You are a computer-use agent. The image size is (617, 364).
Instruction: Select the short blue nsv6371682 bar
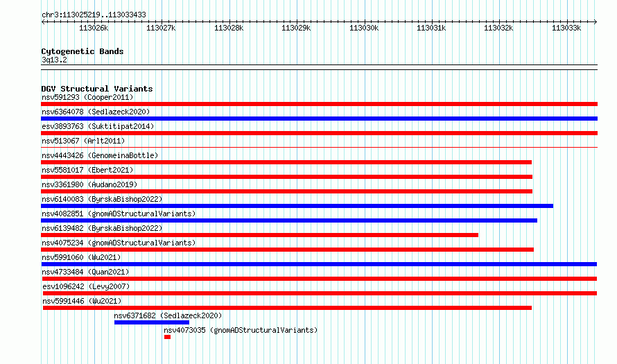(152, 322)
